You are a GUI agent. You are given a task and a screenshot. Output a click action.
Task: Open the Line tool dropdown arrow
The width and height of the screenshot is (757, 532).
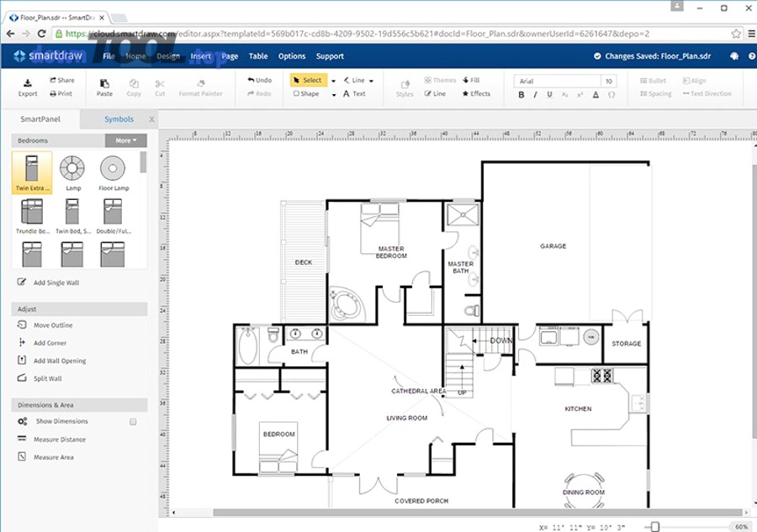pos(371,81)
